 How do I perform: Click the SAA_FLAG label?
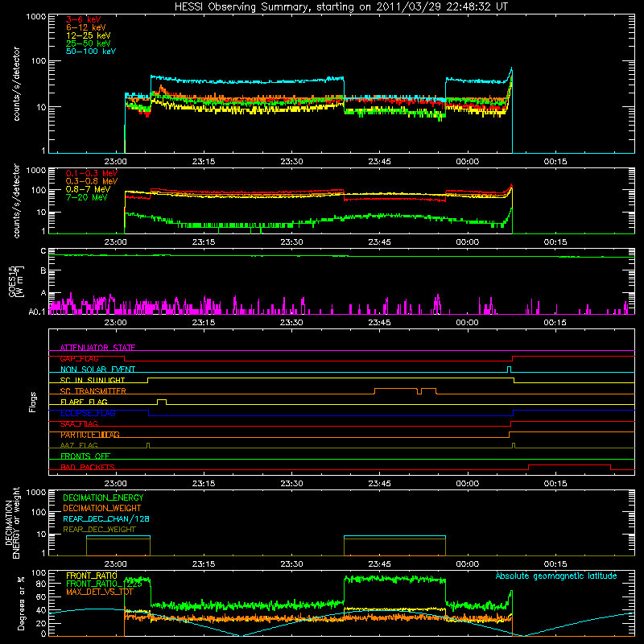point(79,424)
